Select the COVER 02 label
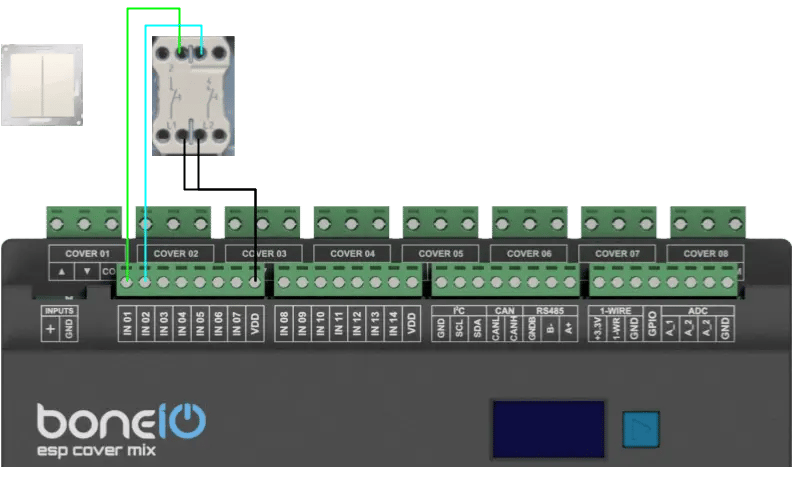This screenshot has width=792, height=477. (x=176, y=254)
